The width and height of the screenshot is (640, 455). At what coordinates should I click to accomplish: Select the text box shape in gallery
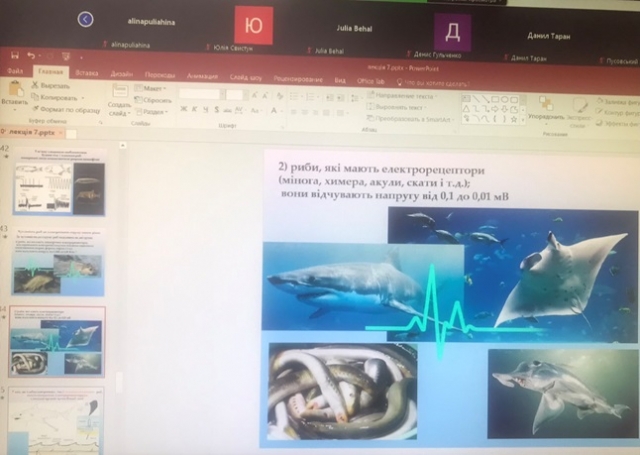tap(466, 98)
